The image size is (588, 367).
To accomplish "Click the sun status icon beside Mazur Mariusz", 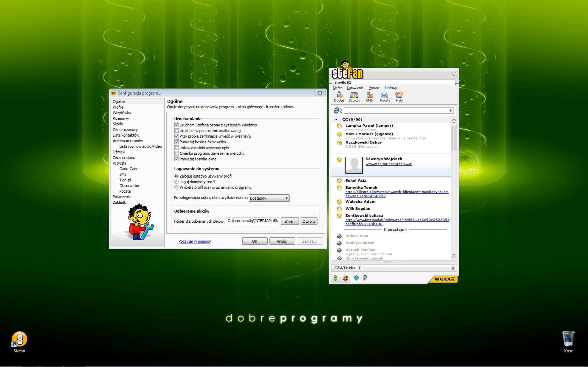I will coord(339,134).
